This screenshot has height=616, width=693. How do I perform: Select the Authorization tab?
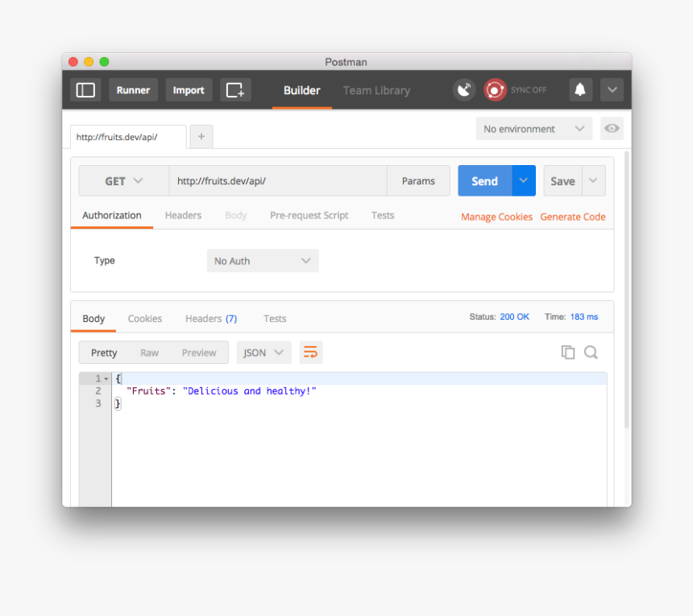[112, 216]
